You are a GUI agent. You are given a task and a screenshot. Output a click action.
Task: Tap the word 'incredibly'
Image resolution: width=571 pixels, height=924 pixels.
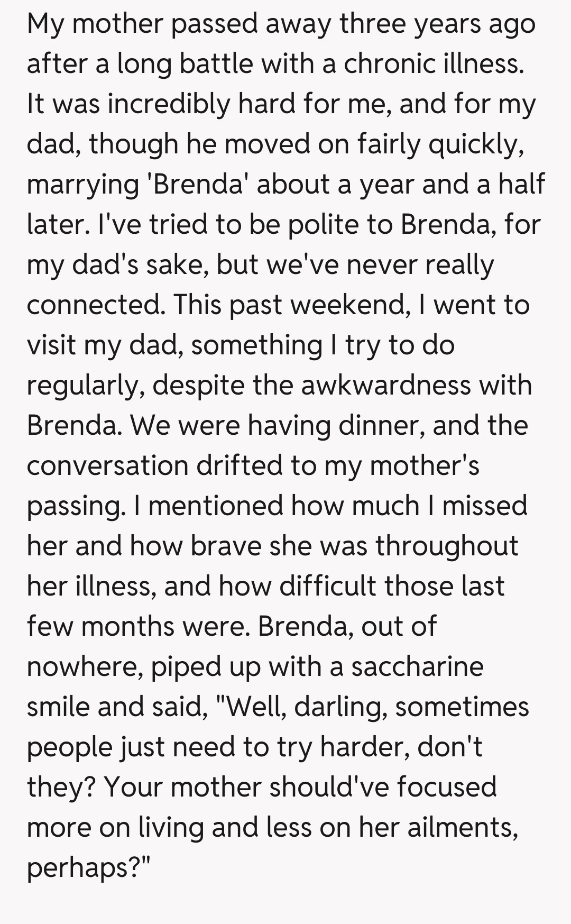click(x=169, y=104)
